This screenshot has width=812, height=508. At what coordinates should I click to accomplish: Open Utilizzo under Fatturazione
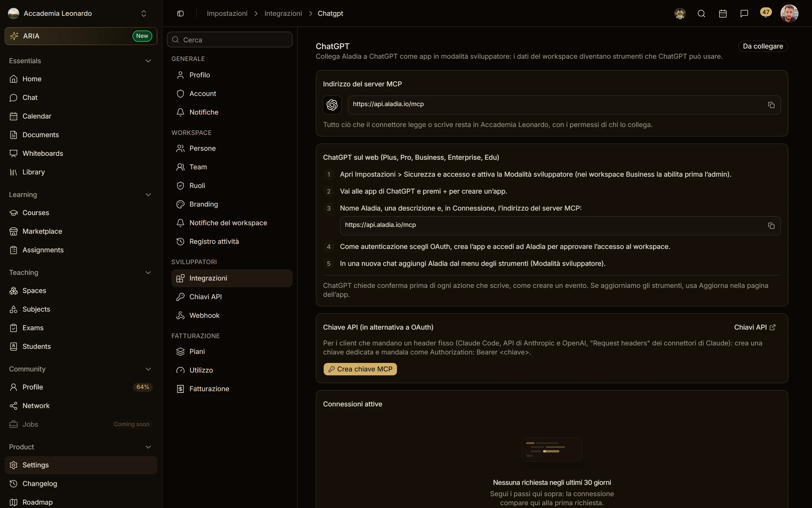pos(232,370)
